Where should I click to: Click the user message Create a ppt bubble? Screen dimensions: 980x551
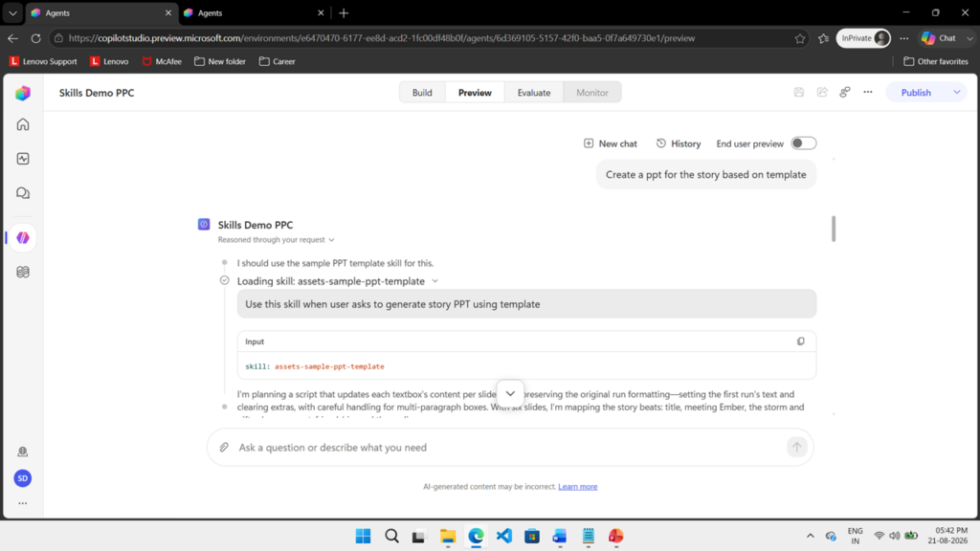(x=705, y=174)
